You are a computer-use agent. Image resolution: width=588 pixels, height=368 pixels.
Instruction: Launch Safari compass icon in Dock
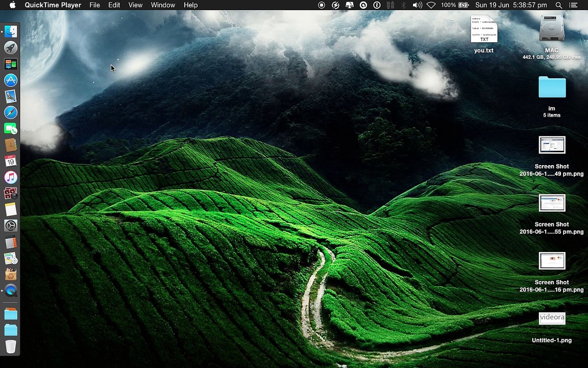11,112
